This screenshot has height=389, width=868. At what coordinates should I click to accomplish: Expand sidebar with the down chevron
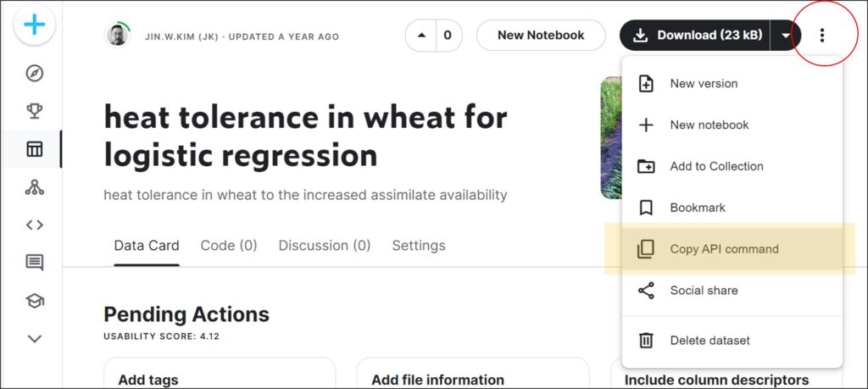[x=34, y=338]
